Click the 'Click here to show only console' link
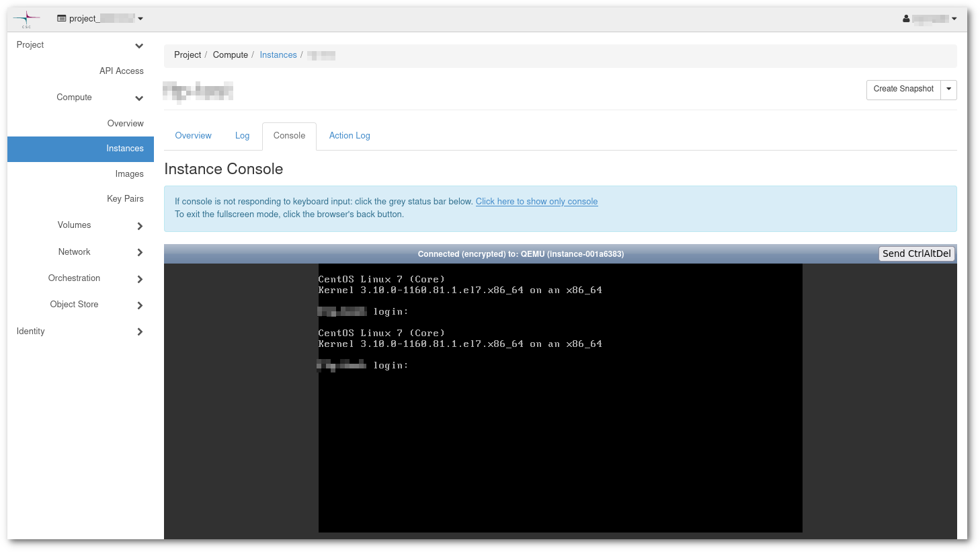Screen dimensions: 980x552 click(536, 201)
